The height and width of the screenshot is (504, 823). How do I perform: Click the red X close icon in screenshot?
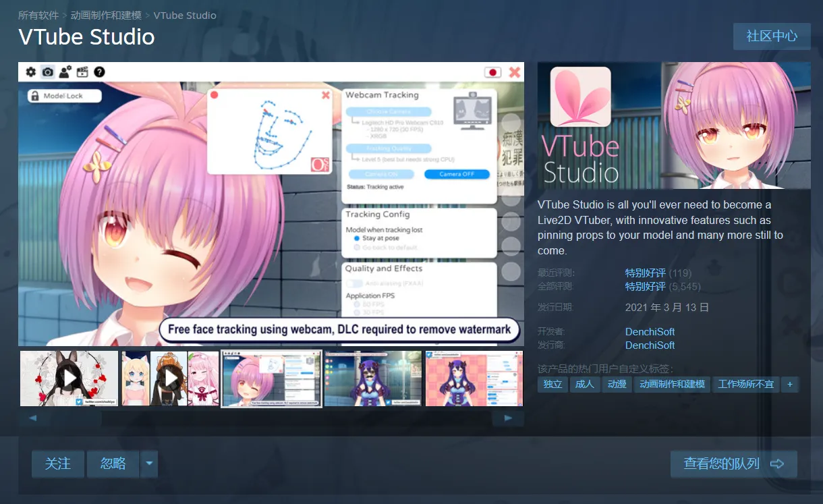[515, 72]
